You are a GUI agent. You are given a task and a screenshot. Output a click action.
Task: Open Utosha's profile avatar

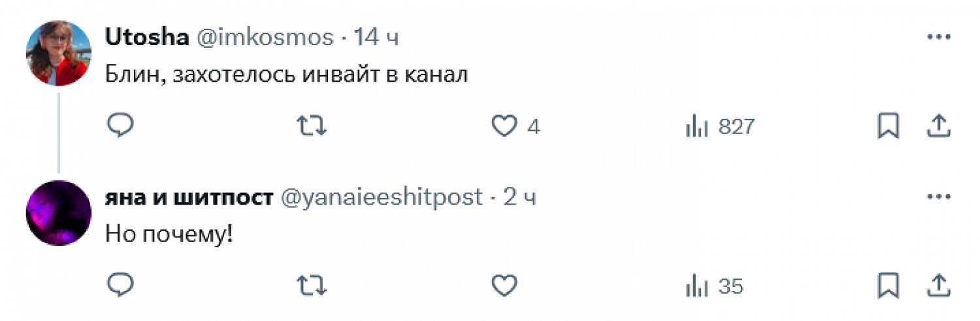click(x=58, y=53)
